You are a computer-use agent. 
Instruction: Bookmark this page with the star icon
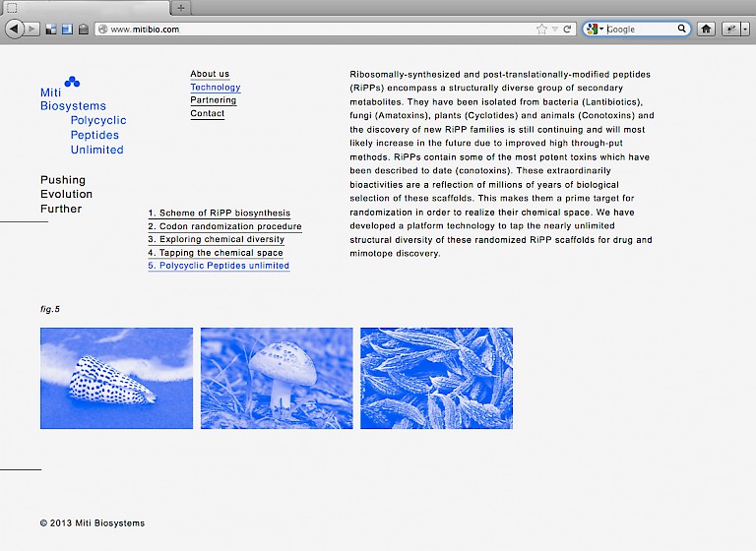click(x=541, y=30)
